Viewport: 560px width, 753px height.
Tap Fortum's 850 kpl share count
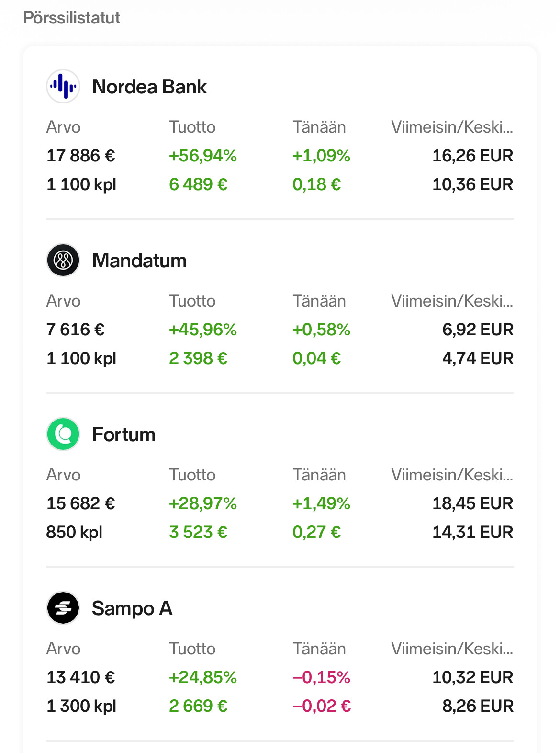(x=74, y=532)
